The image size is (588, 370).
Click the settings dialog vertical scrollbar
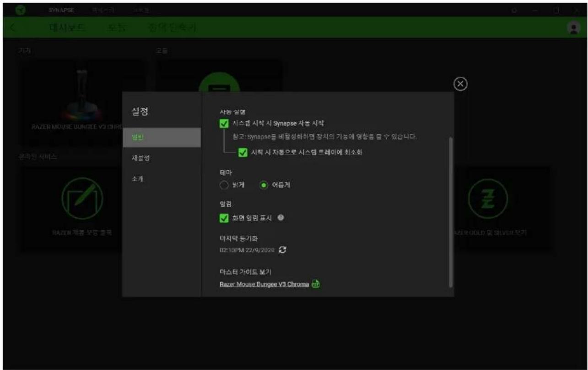451,211
